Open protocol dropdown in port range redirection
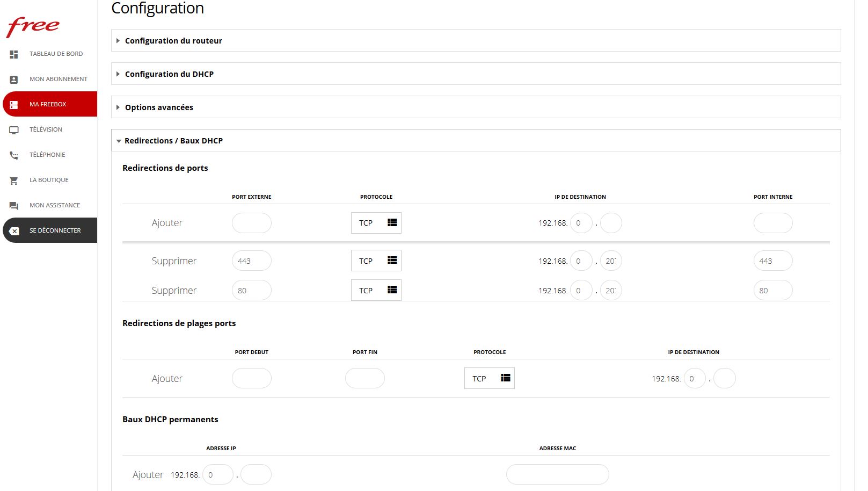The height and width of the screenshot is (491, 868). pos(489,378)
